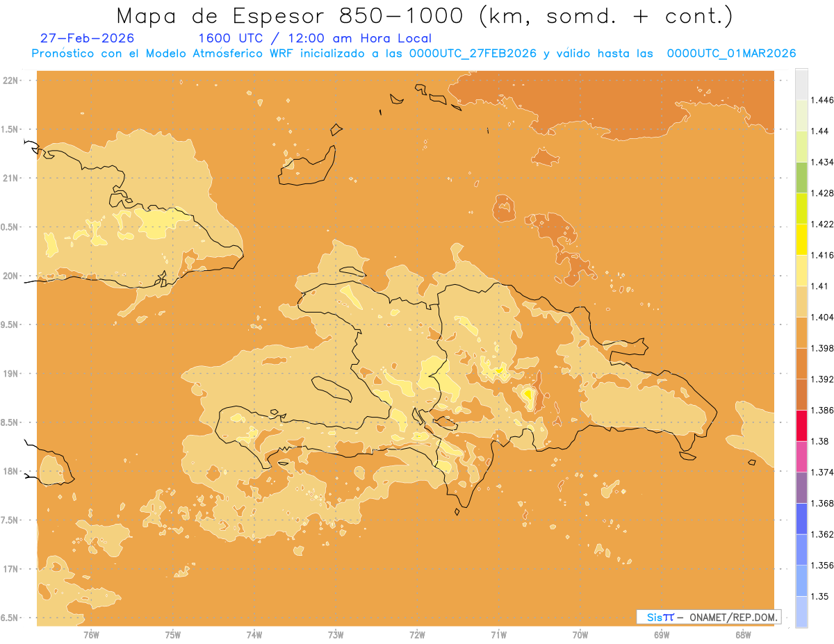The height and width of the screenshot is (644, 834).
Task: Click the tan legend swatch between 1.404 and 1.41
Action: 801,301
